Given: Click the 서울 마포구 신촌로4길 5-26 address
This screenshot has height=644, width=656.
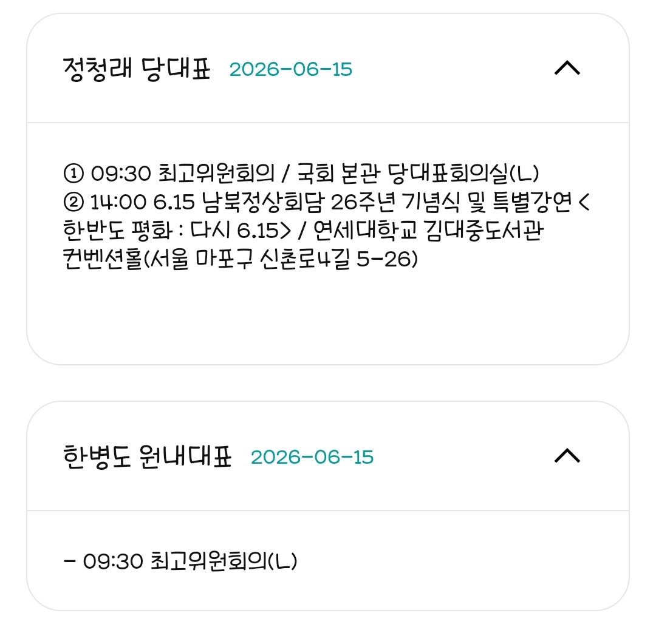Looking at the screenshot, I should point(283,259).
